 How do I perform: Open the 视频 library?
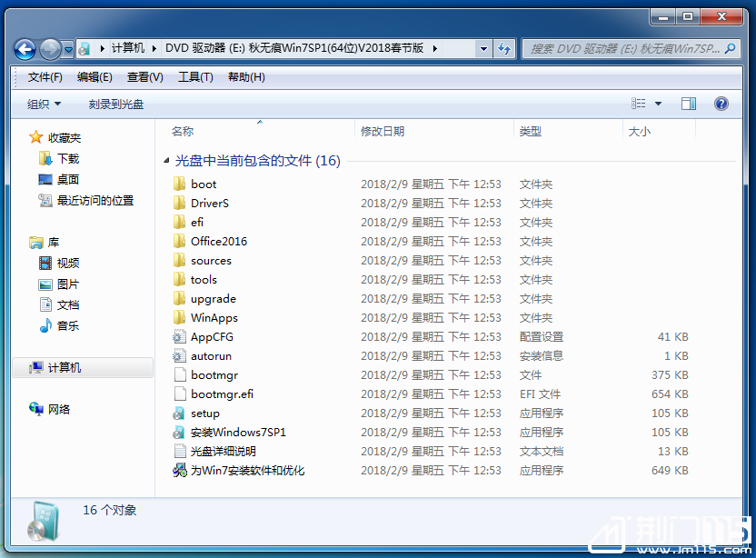point(68,263)
